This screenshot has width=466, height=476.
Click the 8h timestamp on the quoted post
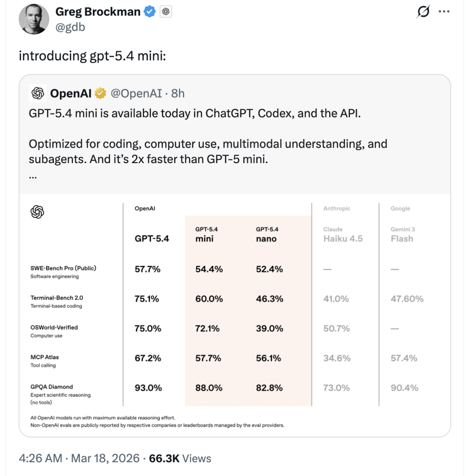point(178,93)
